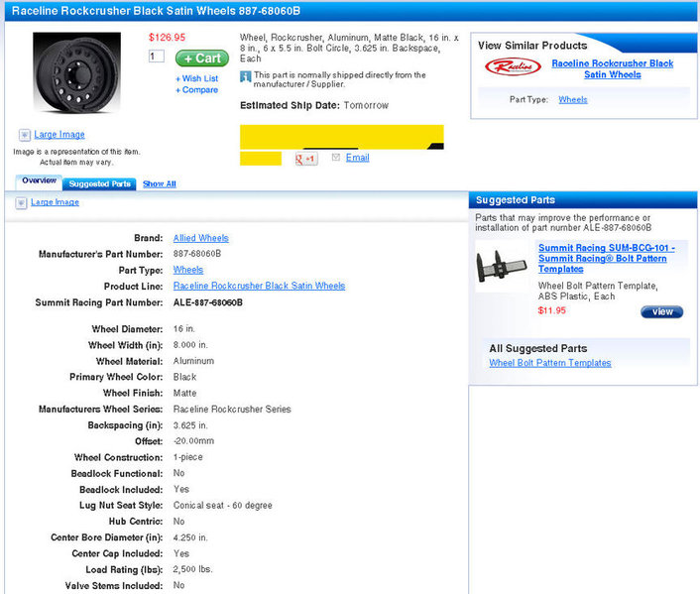This screenshot has width=700, height=594.
Task: Add item to Wish List
Action: (197, 78)
